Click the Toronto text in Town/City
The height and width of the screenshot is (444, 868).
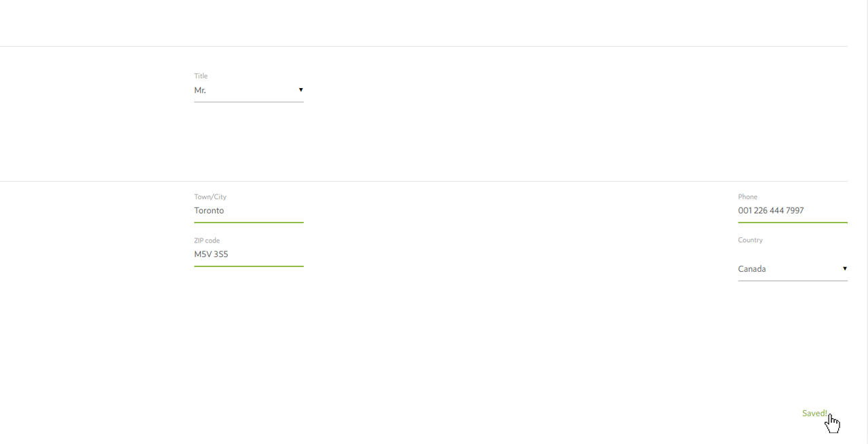209,211
